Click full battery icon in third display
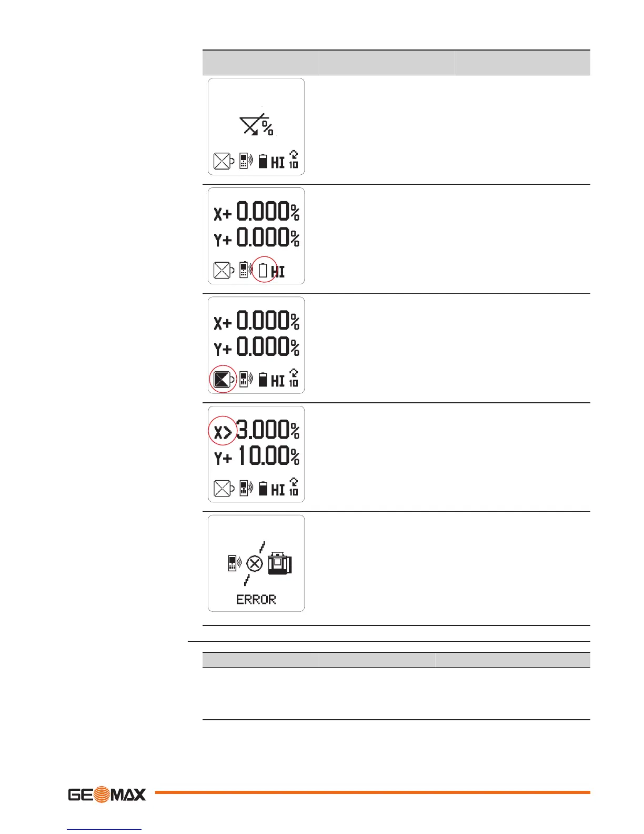 click(x=263, y=379)
